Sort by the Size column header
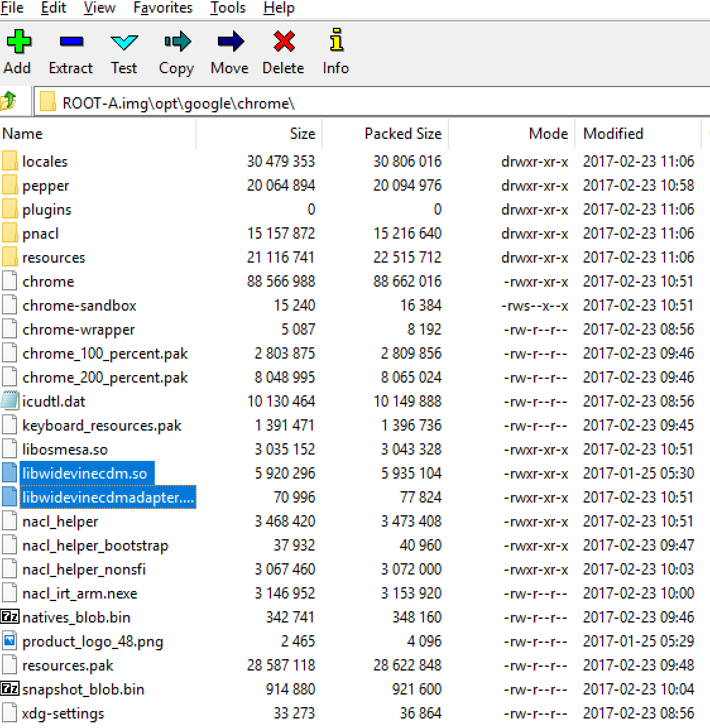The height and width of the screenshot is (728, 710). click(x=259, y=134)
